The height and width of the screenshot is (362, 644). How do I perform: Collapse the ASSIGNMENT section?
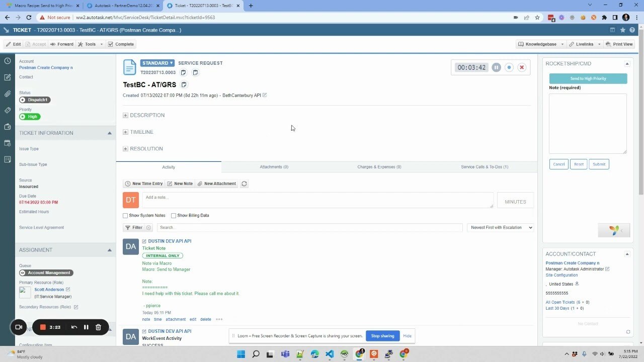(109, 250)
